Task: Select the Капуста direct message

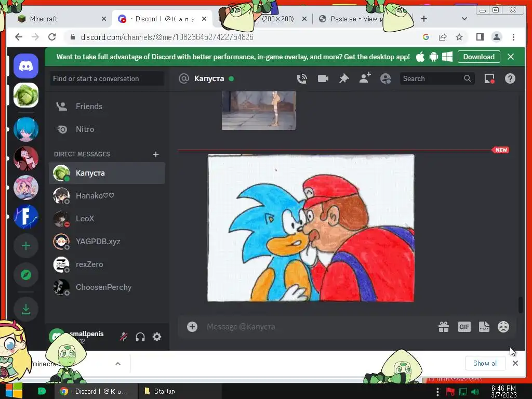Action: 107,173
